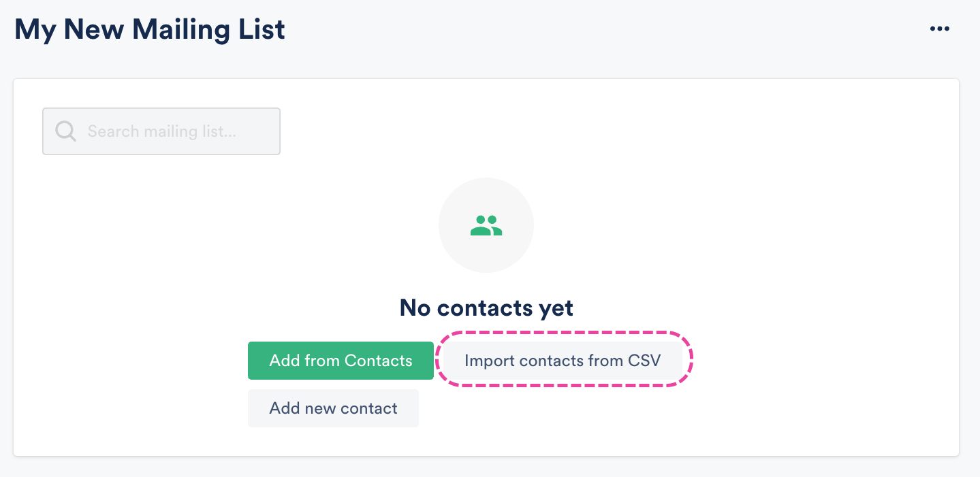Expand the options menu beside the list title
Viewport: 980px width, 477px height.
[x=939, y=29]
